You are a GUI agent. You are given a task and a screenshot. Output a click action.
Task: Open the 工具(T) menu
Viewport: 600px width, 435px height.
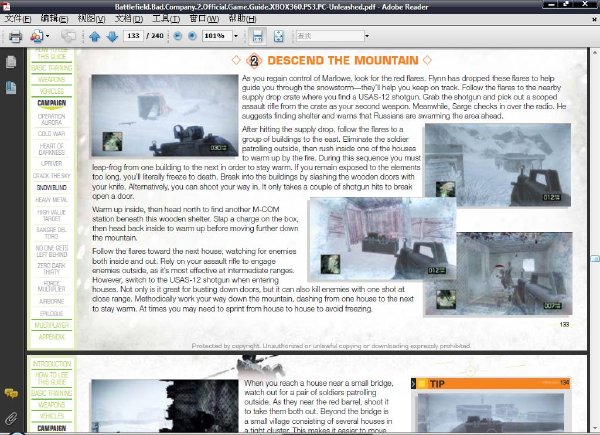click(x=166, y=18)
